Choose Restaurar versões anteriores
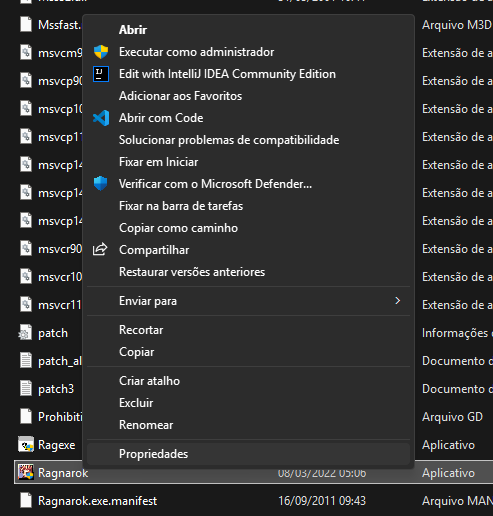 tap(192, 272)
